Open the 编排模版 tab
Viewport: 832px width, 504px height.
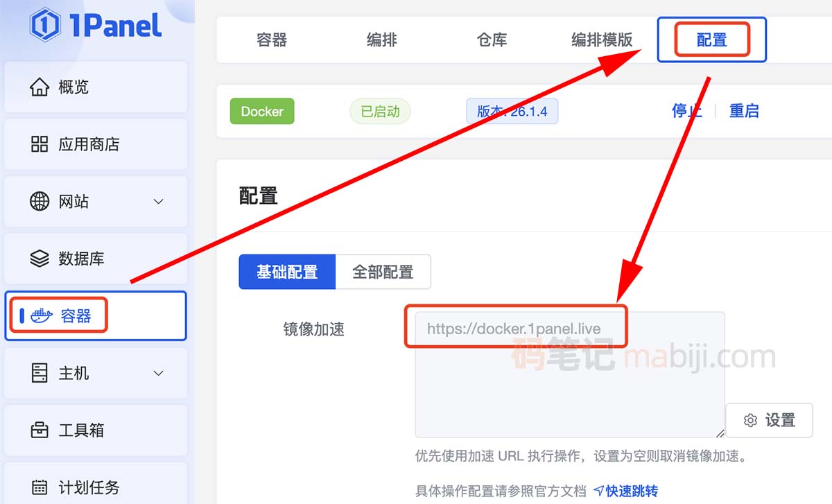tap(602, 40)
